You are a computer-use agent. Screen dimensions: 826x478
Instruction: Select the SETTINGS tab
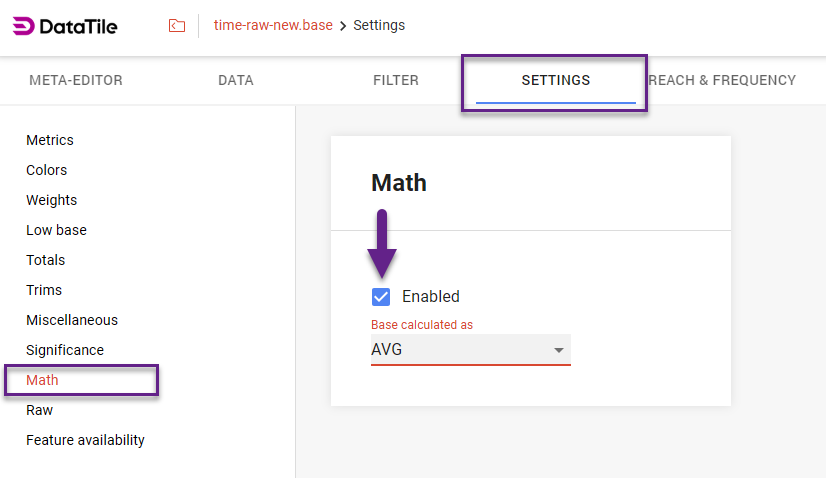click(x=556, y=80)
